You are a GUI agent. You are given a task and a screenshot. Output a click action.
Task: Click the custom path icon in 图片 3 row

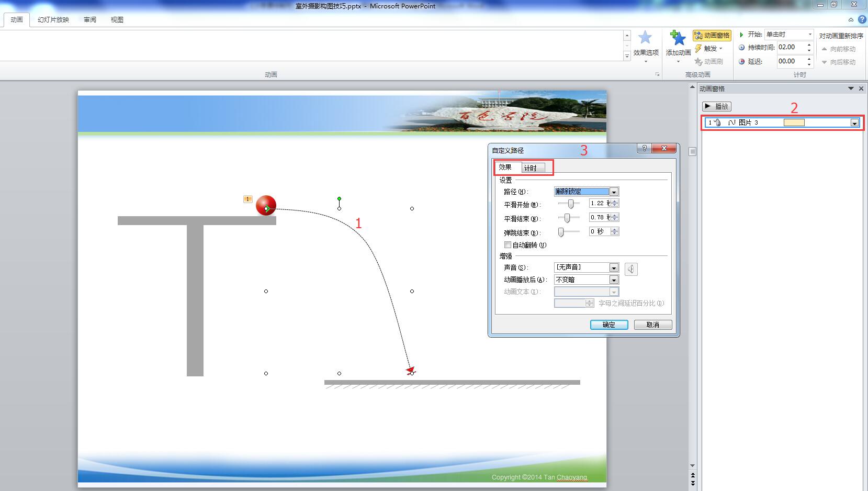pos(732,122)
